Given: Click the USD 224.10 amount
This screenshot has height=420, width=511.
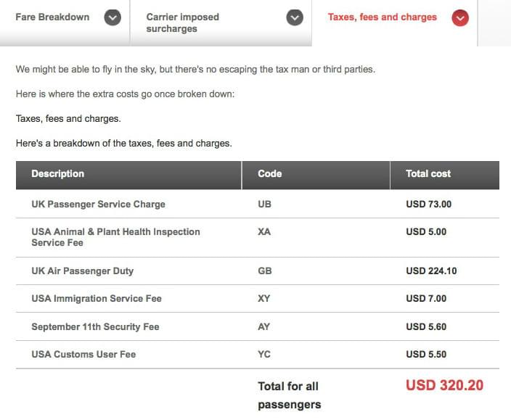Looking at the screenshot, I should (x=431, y=271).
